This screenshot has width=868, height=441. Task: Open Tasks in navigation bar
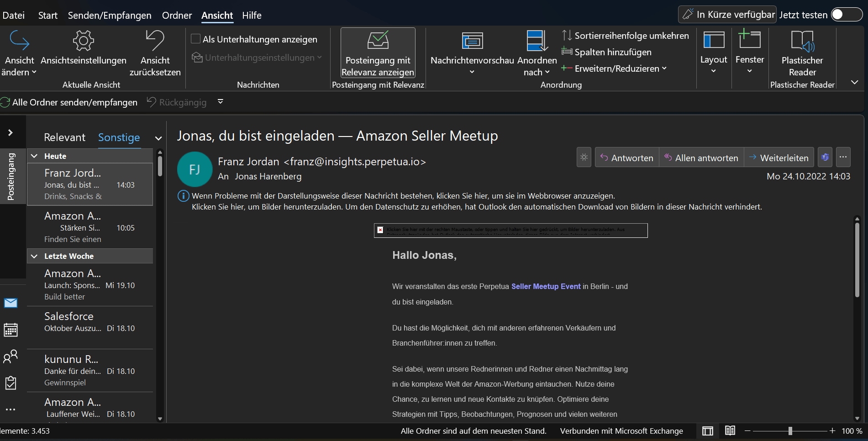[x=11, y=383]
